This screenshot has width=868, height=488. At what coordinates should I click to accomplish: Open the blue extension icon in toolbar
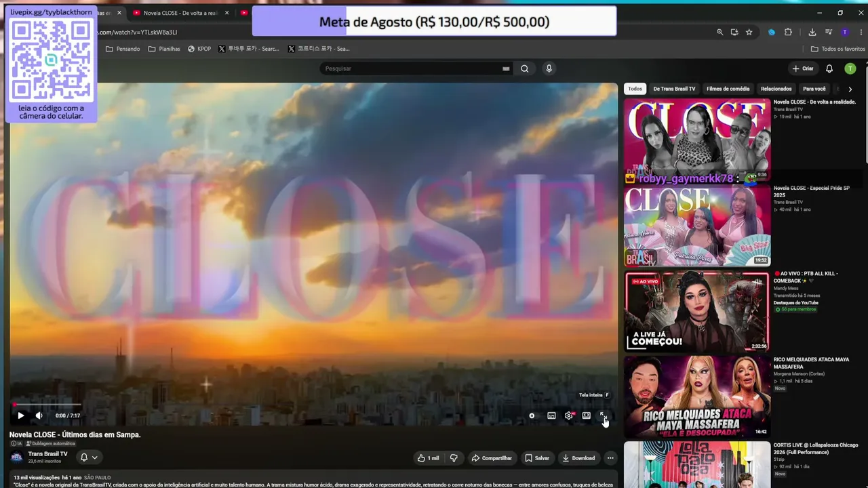click(772, 32)
